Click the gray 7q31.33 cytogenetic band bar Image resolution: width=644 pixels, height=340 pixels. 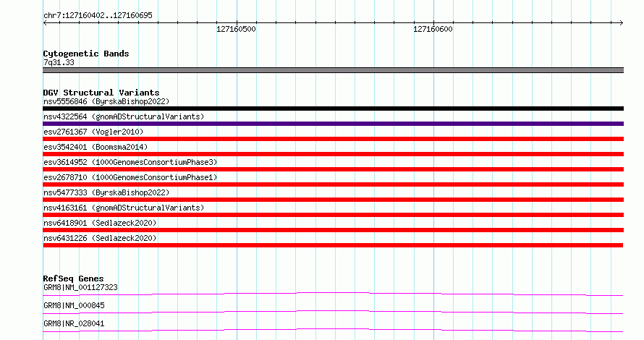[x=333, y=70]
